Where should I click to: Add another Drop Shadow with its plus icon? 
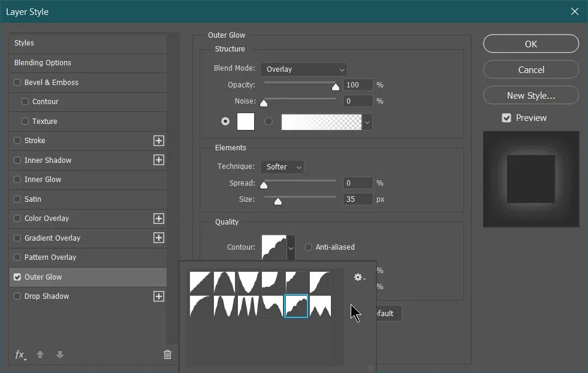(158, 296)
